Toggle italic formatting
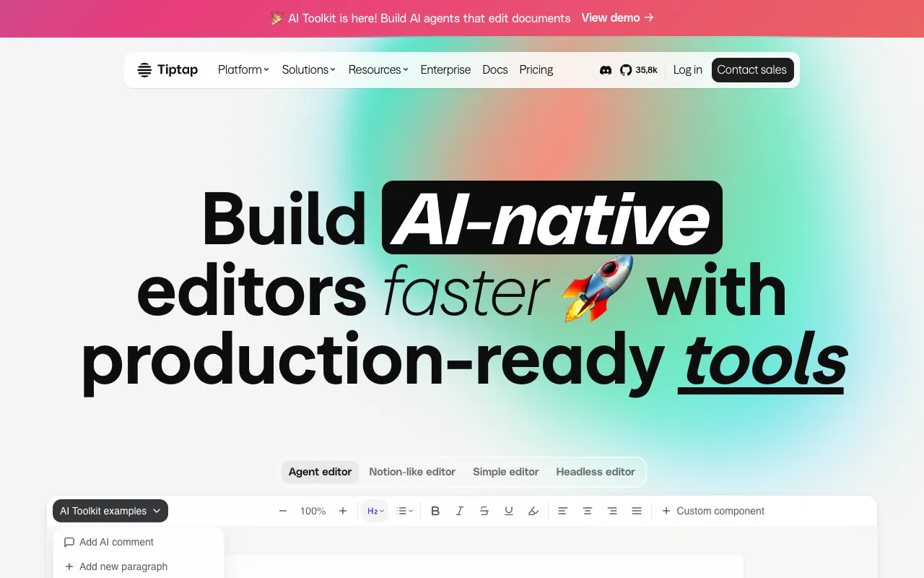 (x=460, y=511)
